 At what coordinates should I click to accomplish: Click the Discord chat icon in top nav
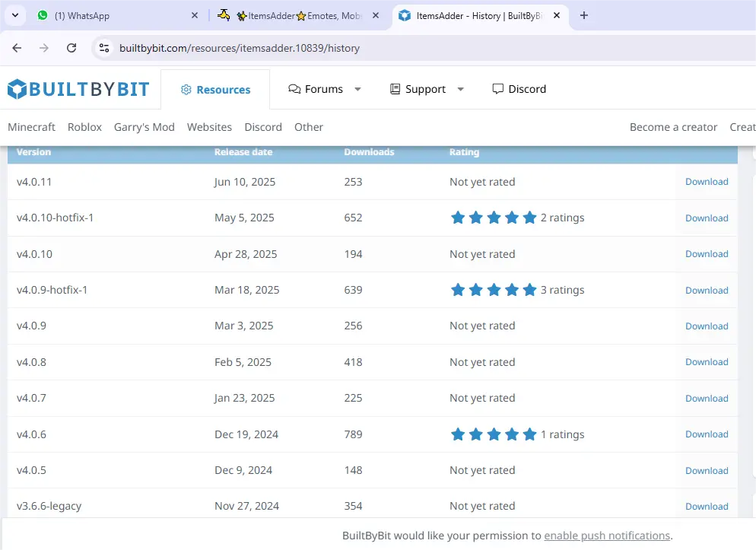click(497, 89)
